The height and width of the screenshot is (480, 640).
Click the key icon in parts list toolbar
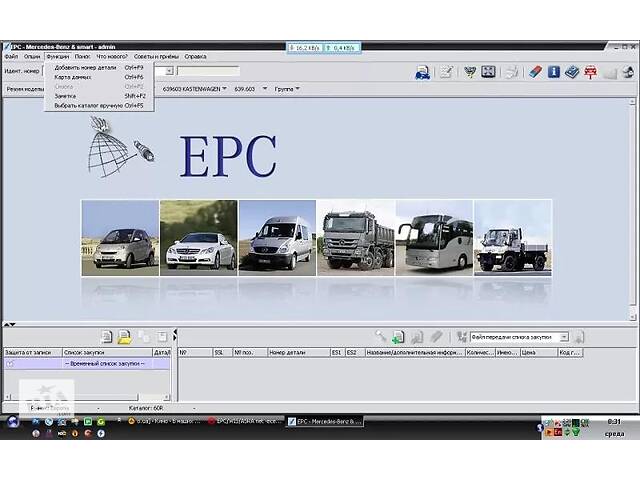click(380, 337)
